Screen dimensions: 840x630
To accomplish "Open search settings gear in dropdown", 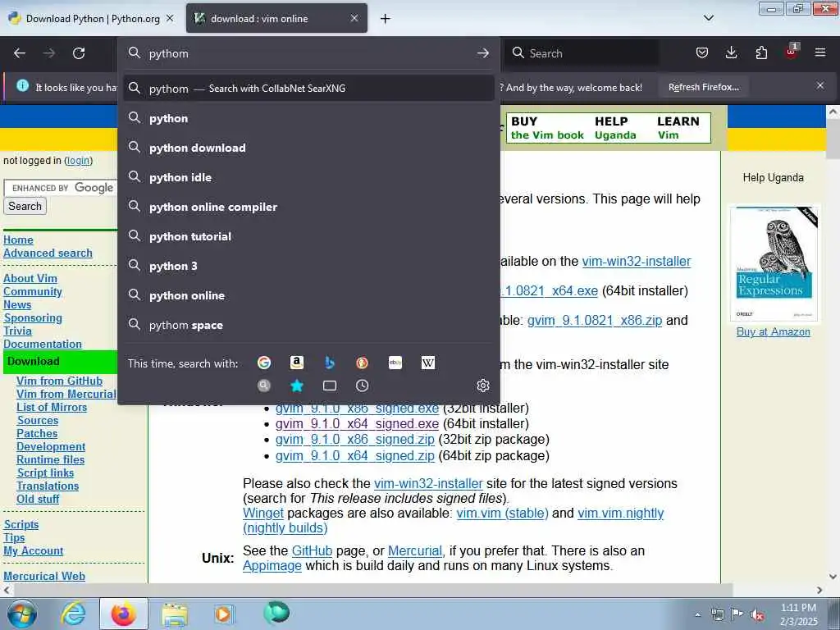I will click(482, 386).
